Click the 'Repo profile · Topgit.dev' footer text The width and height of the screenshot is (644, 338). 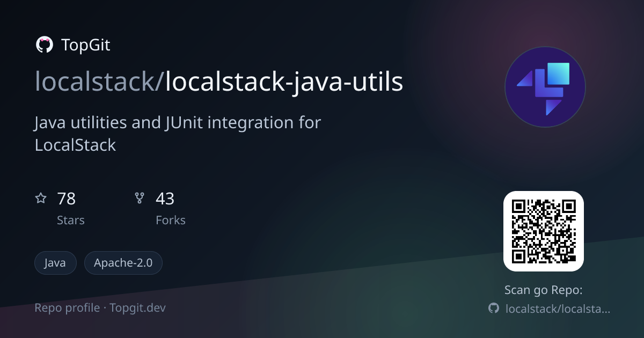pos(100,308)
